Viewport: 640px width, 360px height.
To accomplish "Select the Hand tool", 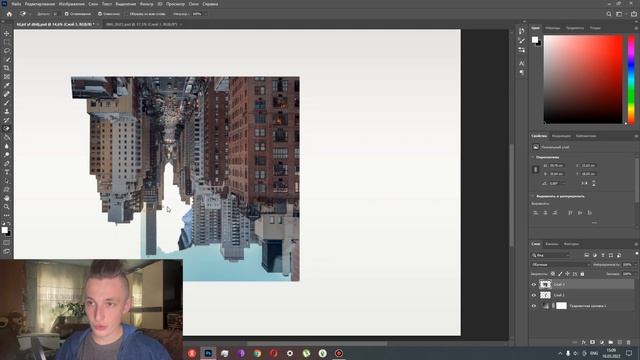I will (x=7, y=198).
